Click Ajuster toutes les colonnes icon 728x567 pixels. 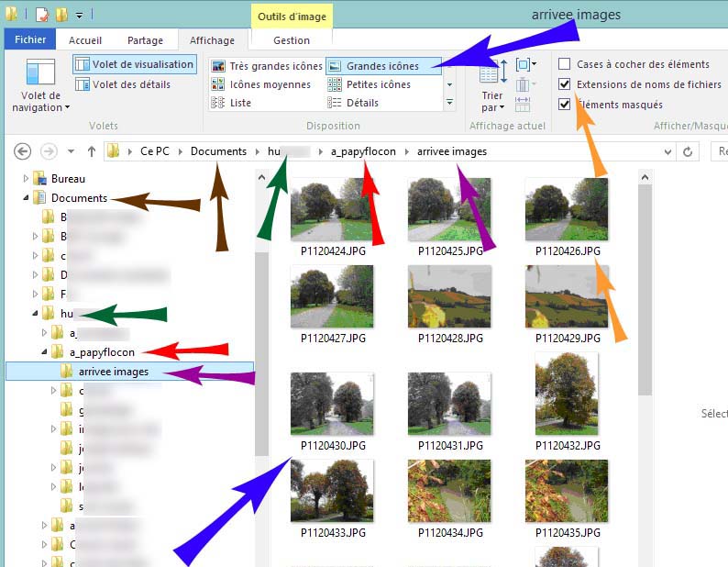523,104
